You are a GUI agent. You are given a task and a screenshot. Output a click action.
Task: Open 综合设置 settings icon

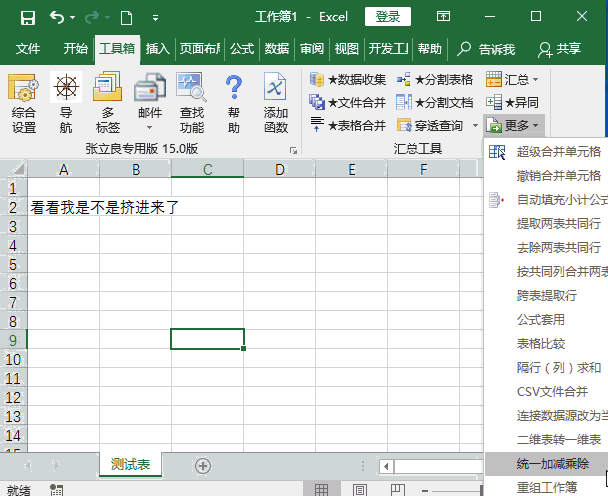pos(24,91)
